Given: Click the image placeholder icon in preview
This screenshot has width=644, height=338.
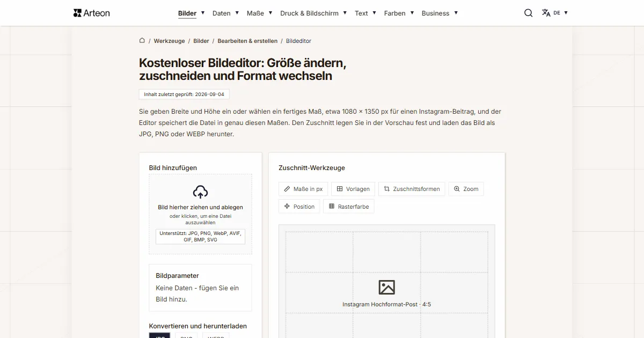Looking at the screenshot, I should (386, 287).
